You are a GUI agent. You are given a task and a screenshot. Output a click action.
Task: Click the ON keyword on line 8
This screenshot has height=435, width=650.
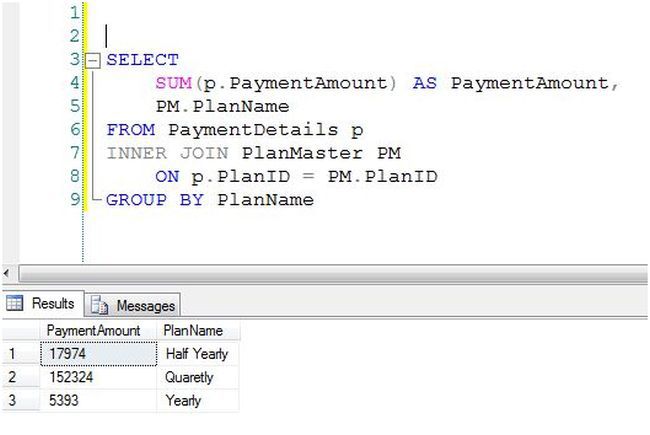(x=167, y=177)
